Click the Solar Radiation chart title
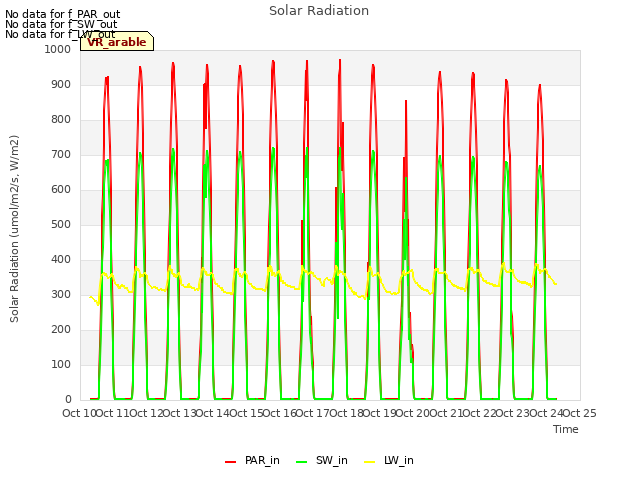 [x=319, y=11]
